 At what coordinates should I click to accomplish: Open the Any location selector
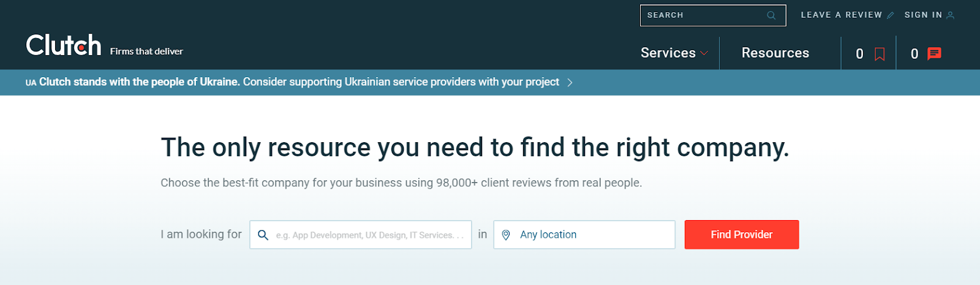click(584, 235)
